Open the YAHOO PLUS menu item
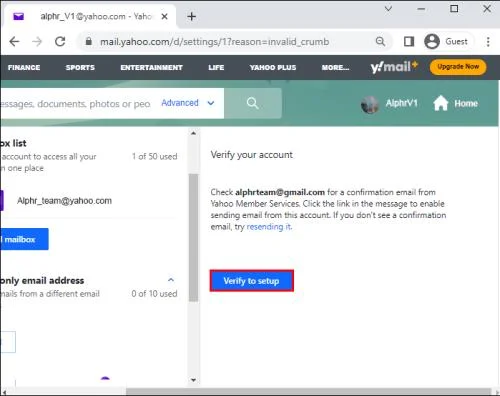 tap(273, 67)
